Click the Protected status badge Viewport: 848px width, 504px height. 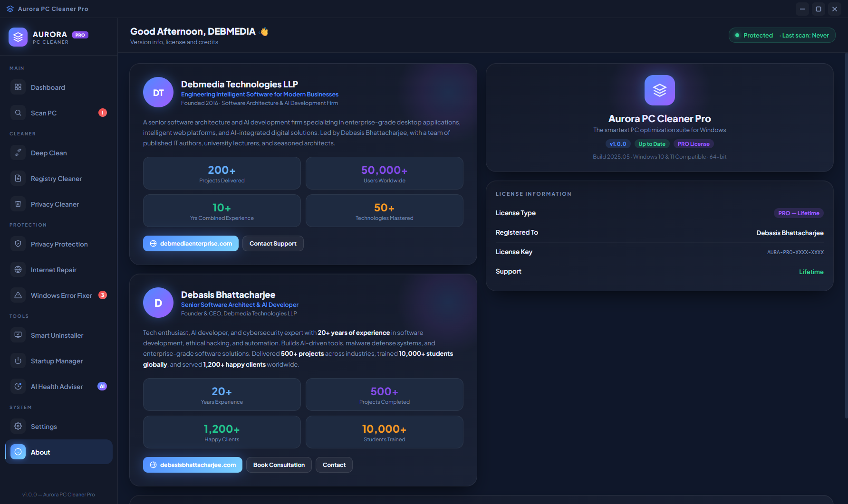click(782, 35)
